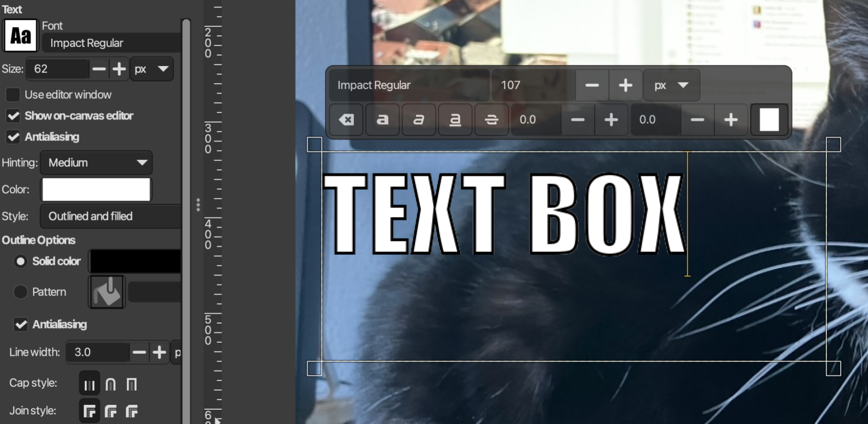This screenshot has height=424, width=868.
Task: Toggle bold in the on-canvas editor
Action: [382, 120]
